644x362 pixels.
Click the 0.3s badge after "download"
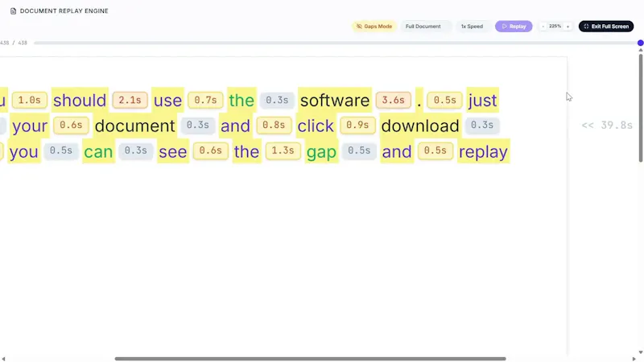(x=481, y=125)
